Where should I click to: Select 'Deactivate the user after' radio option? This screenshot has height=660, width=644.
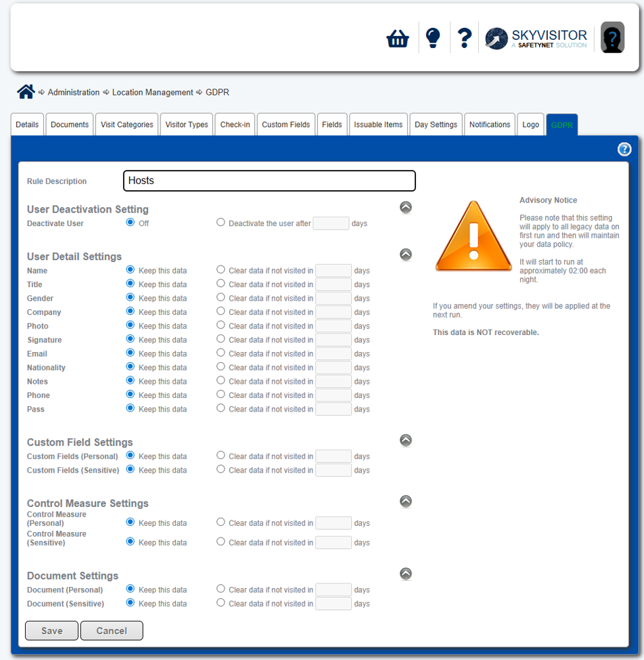221,222
